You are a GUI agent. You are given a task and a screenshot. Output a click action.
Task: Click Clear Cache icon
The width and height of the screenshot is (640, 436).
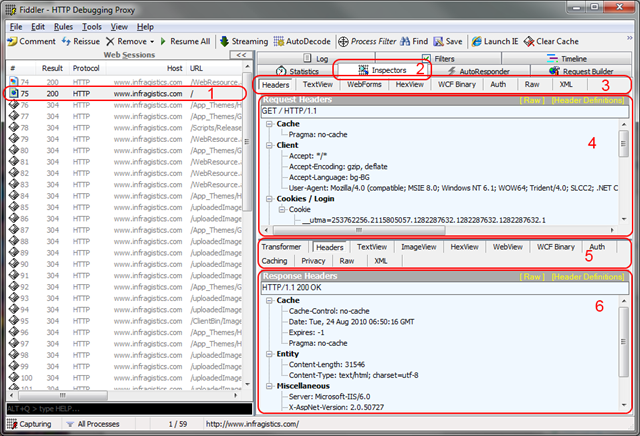point(529,41)
